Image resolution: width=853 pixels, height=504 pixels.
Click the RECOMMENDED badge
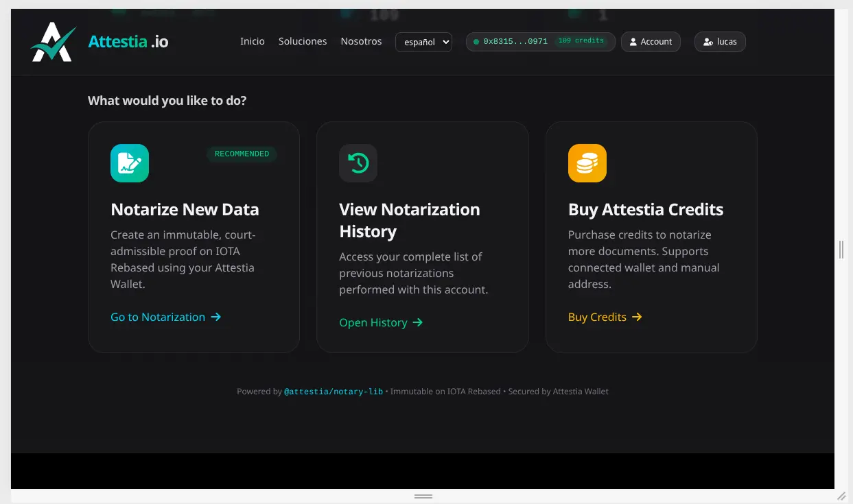[x=242, y=154]
